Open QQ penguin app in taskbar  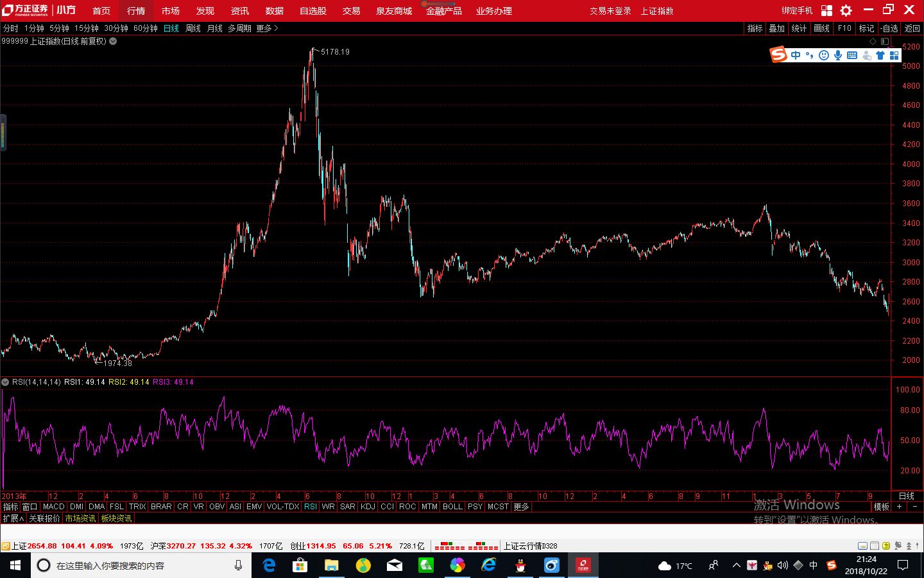(x=520, y=565)
